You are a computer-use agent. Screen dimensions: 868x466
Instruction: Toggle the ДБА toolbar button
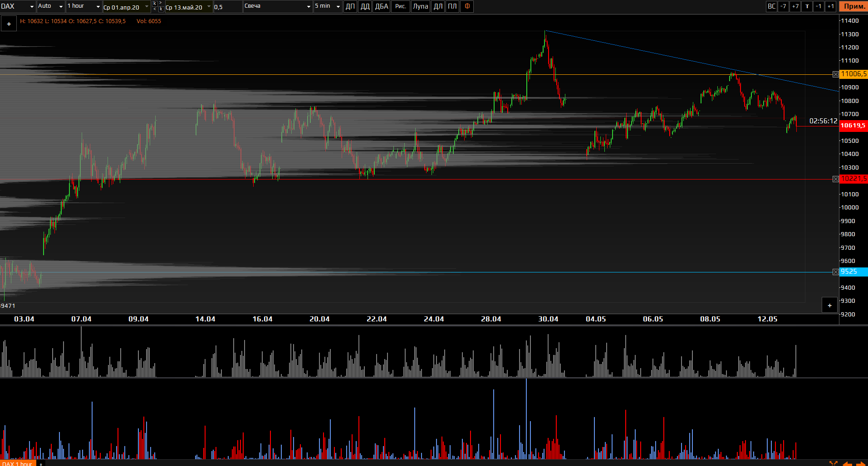point(381,6)
